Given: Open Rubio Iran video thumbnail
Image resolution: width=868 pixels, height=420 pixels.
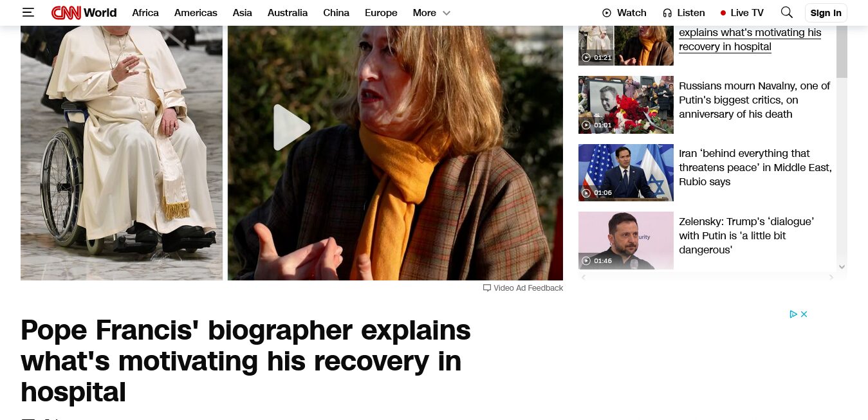Looking at the screenshot, I should [626, 172].
